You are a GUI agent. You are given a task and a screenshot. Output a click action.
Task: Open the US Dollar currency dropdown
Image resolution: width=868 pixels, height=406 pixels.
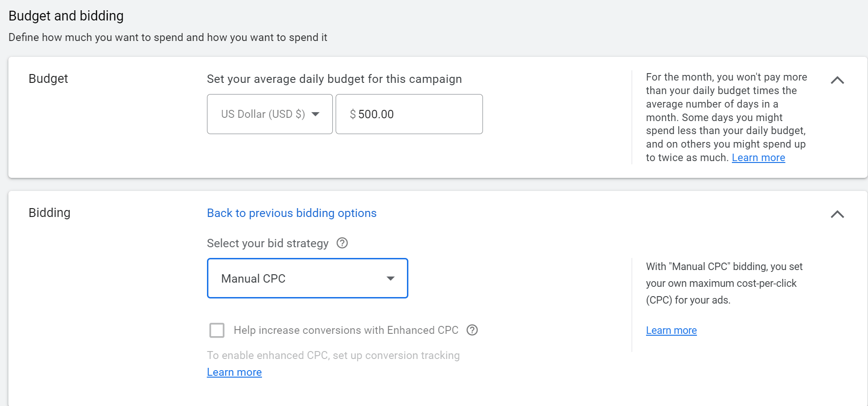[270, 114]
